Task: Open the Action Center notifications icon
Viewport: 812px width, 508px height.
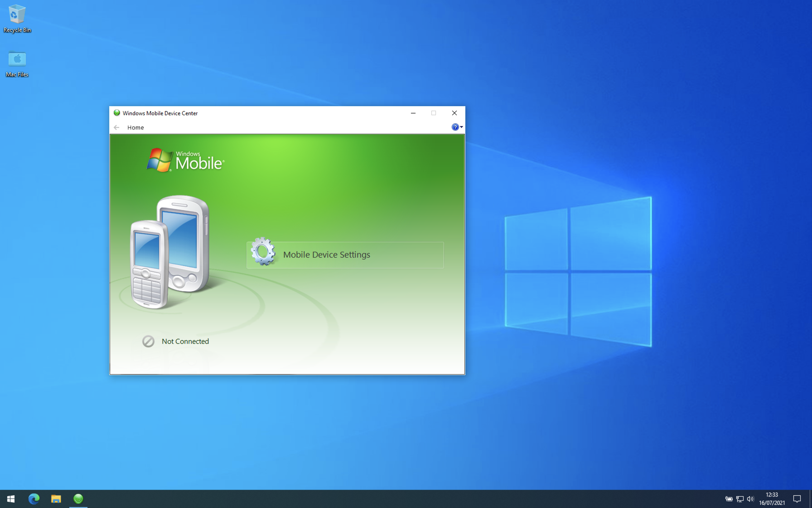Action: (797, 499)
